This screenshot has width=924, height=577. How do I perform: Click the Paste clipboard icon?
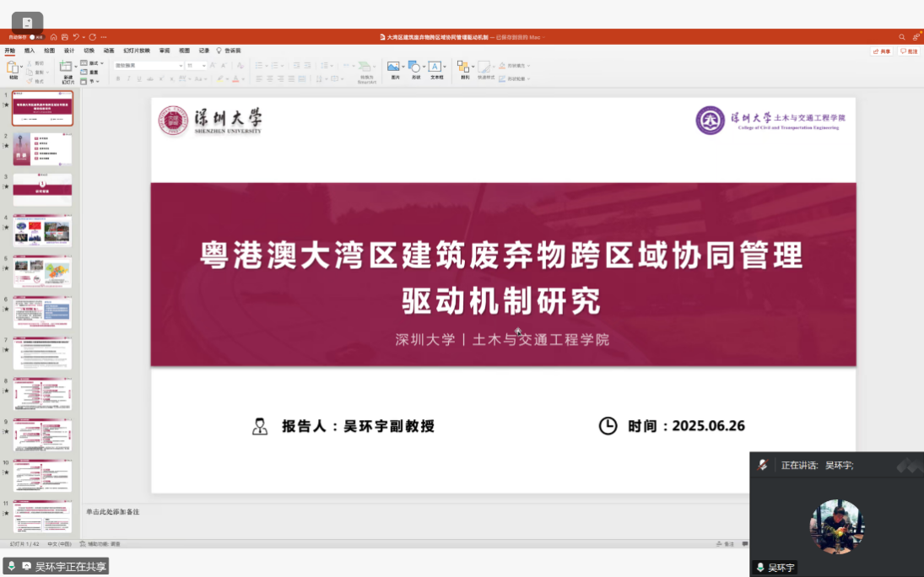tap(12, 67)
